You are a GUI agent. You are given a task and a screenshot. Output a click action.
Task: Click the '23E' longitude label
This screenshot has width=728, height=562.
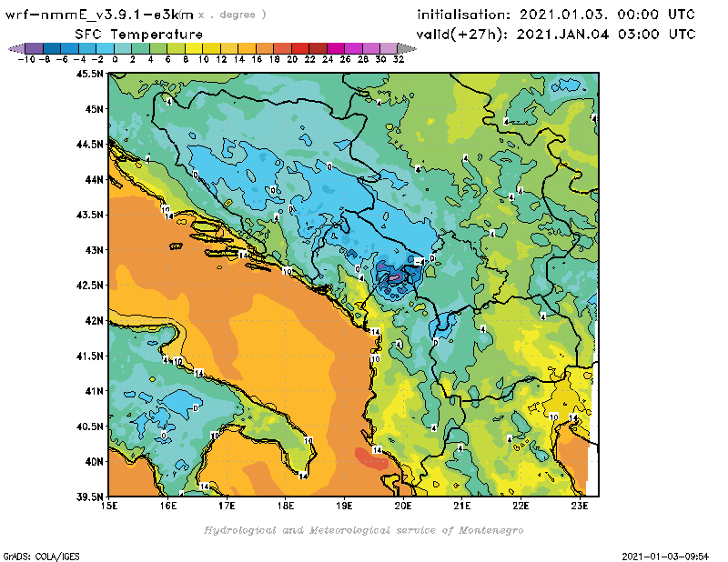click(580, 506)
